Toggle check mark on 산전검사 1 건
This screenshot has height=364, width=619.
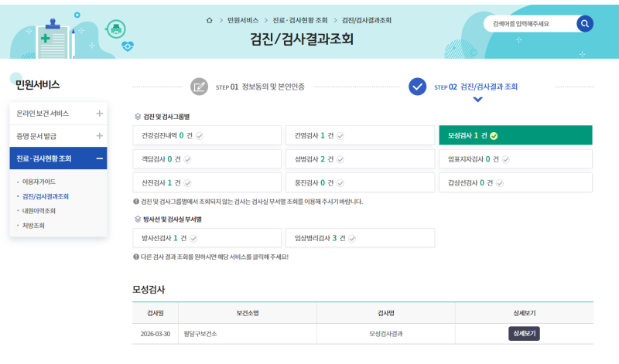(187, 183)
